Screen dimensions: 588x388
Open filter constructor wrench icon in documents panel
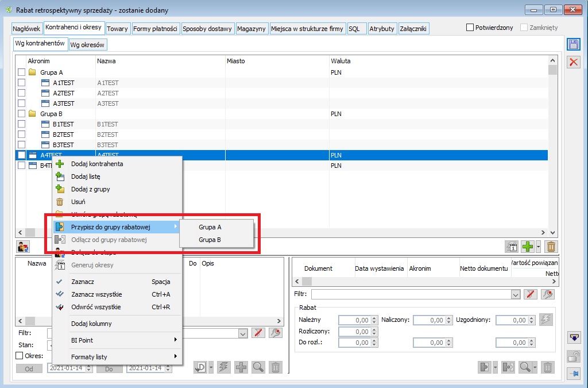coord(547,294)
